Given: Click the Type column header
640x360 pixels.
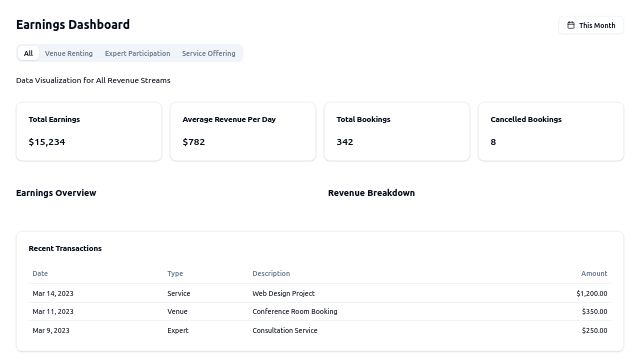Looking at the screenshot, I should point(175,273).
